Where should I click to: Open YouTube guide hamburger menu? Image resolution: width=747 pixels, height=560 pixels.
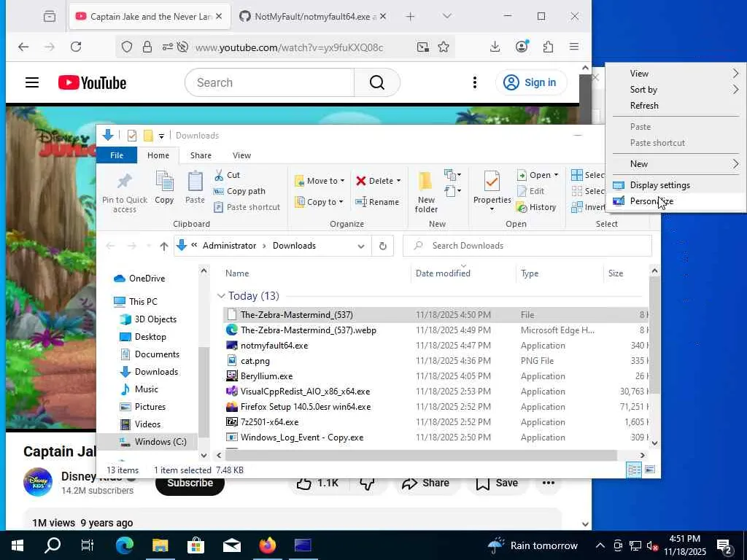point(32,83)
